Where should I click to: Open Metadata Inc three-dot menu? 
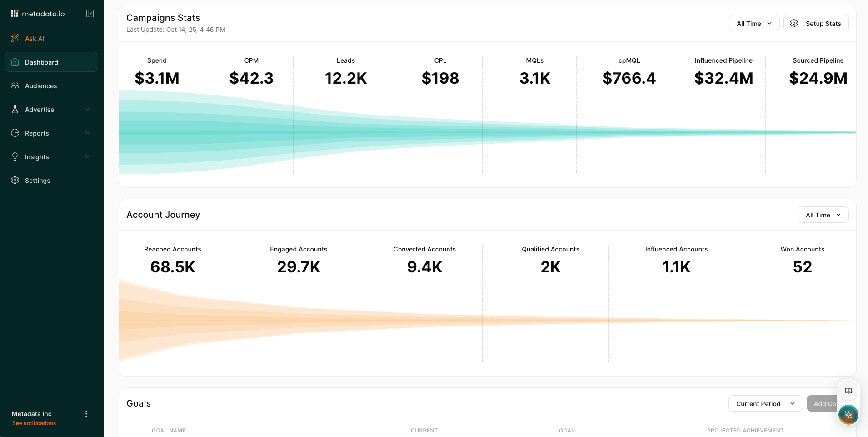86,414
